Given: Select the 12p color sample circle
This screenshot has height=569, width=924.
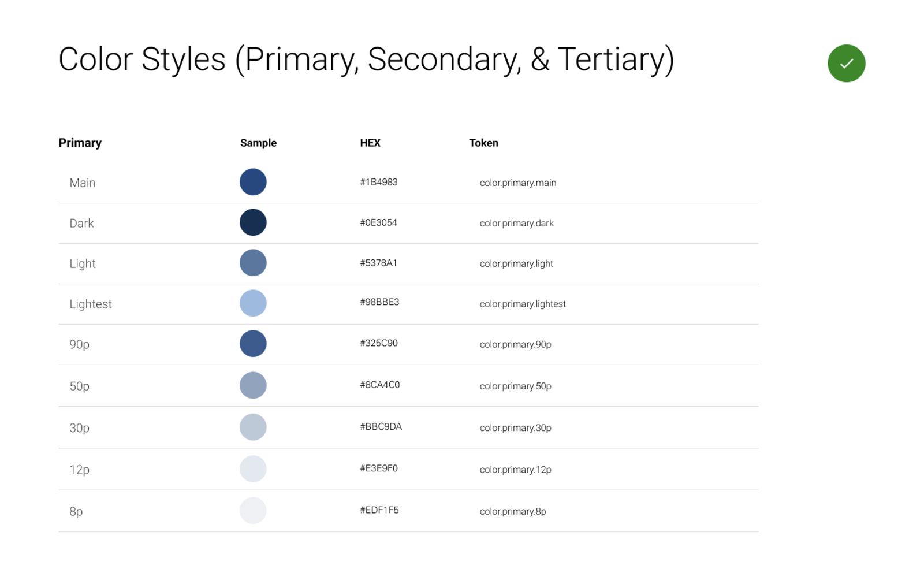Looking at the screenshot, I should tap(253, 469).
